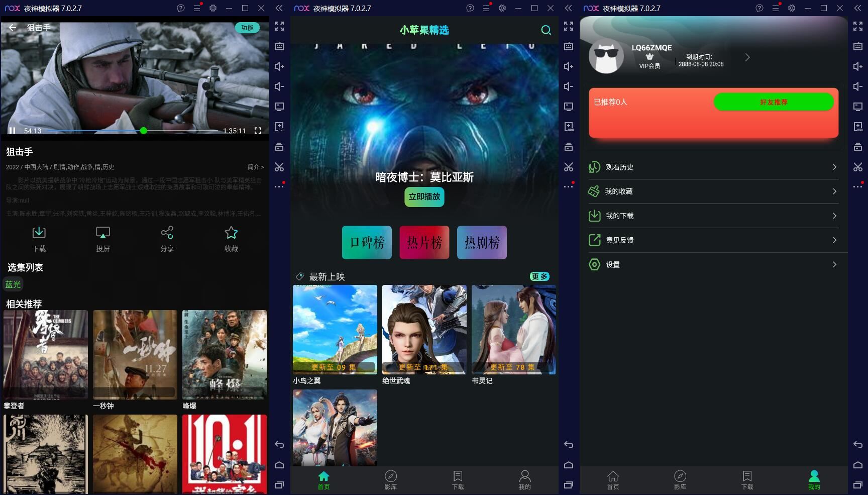Open the 小鸟之翼 poster
The width and height of the screenshot is (868, 495).
click(335, 330)
